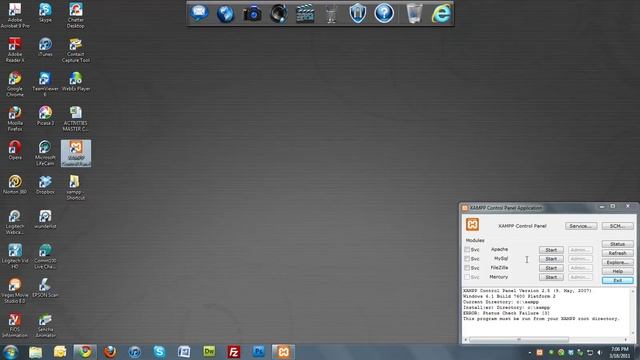Viewport: 640px width, 360px height.
Task: Enable the Svc checkbox for Apache
Action: pos(467,249)
